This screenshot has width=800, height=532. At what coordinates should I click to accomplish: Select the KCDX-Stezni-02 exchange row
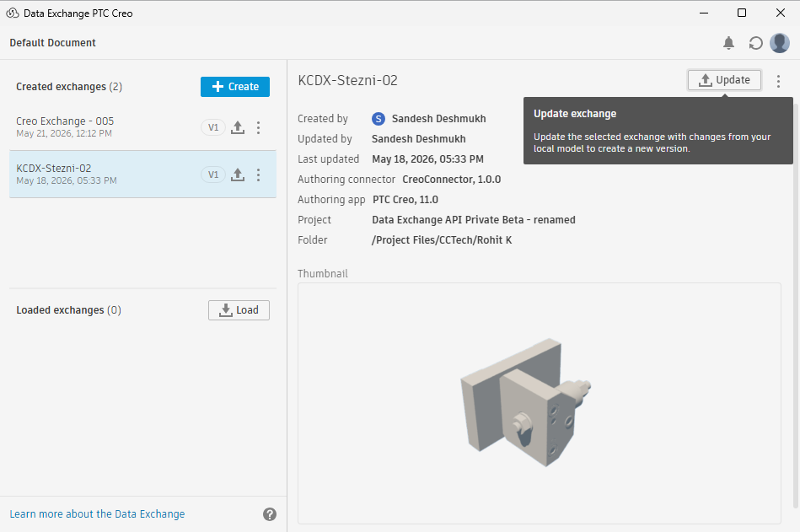(x=142, y=174)
